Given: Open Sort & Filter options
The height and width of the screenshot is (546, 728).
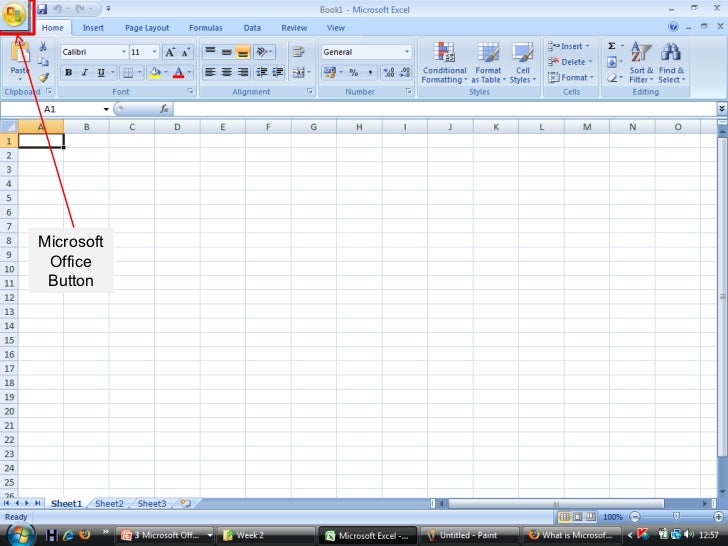Looking at the screenshot, I should (641, 63).
